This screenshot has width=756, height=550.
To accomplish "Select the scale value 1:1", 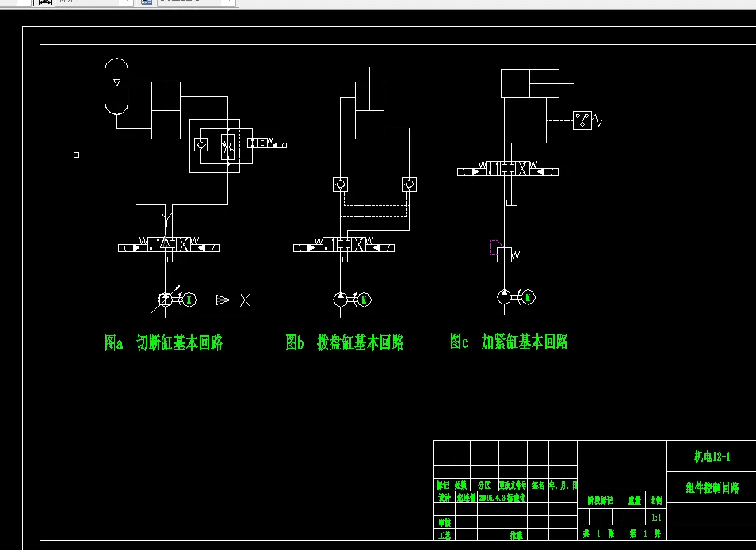I will pos(656,518).
